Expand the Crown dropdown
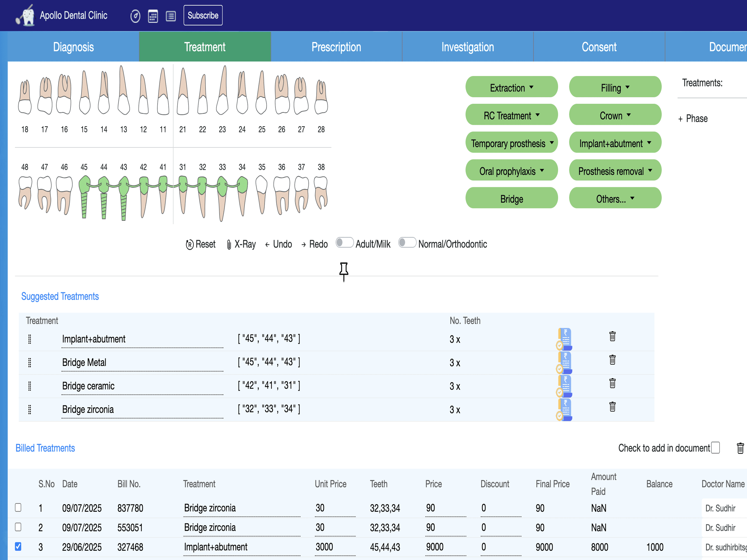Image resolution: width=747 pixels, height=560 pixels. (615, 115)
